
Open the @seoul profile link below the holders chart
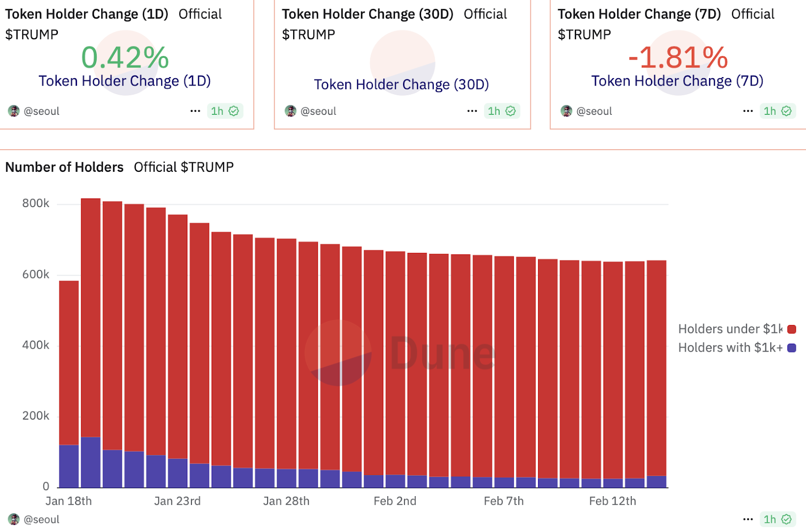pos(41,519)
